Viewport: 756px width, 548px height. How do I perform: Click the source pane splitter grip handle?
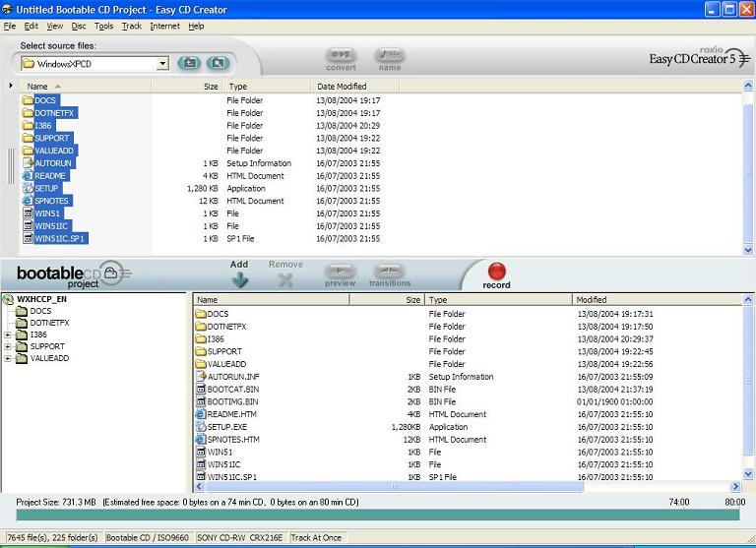tap(10, 166)
